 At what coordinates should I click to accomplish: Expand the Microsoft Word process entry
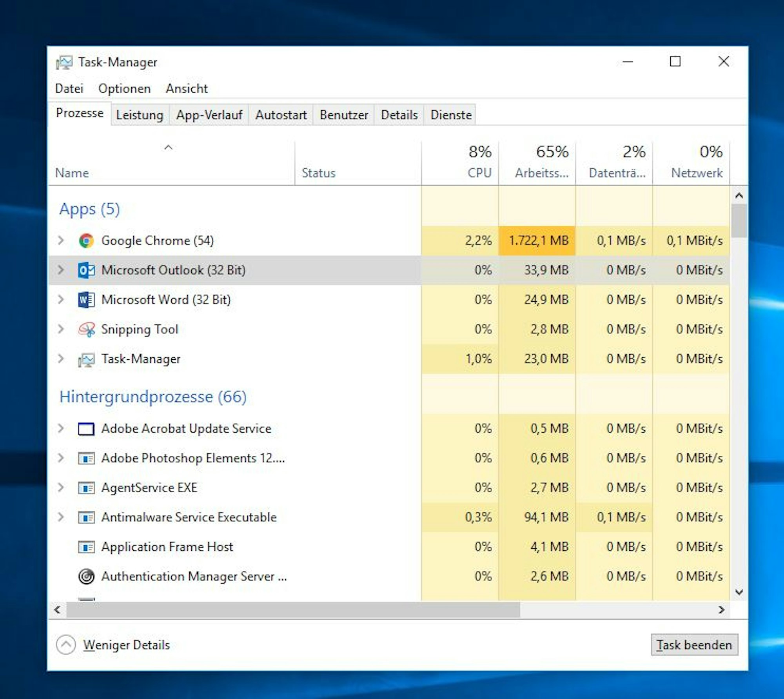[x=61, y=300]
